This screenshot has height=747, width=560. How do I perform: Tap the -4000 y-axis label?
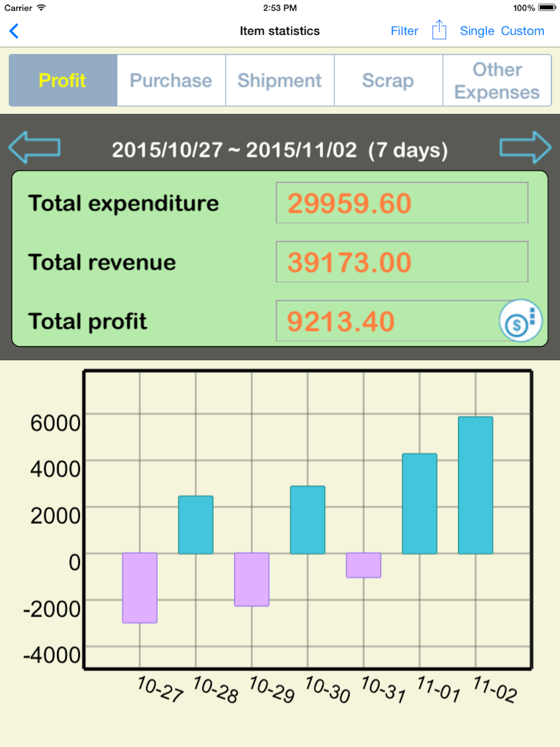coord(52,655)
